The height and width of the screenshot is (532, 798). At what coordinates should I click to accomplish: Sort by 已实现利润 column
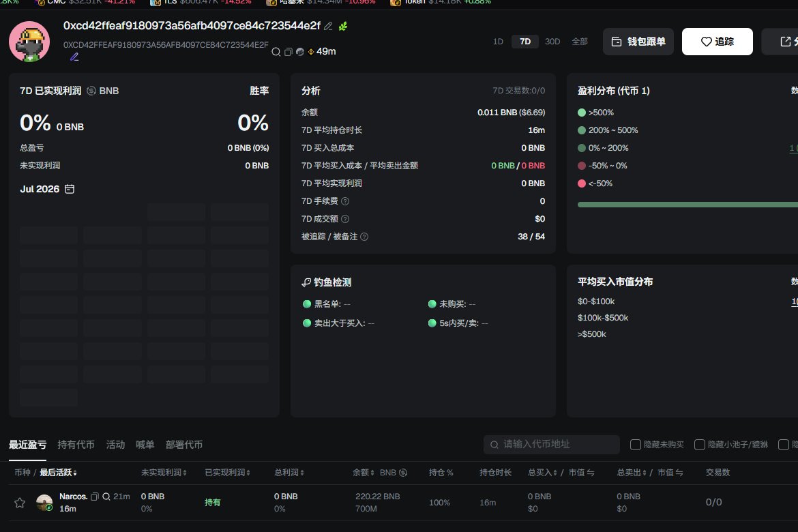pyautogui.click(x=228, y=473)
